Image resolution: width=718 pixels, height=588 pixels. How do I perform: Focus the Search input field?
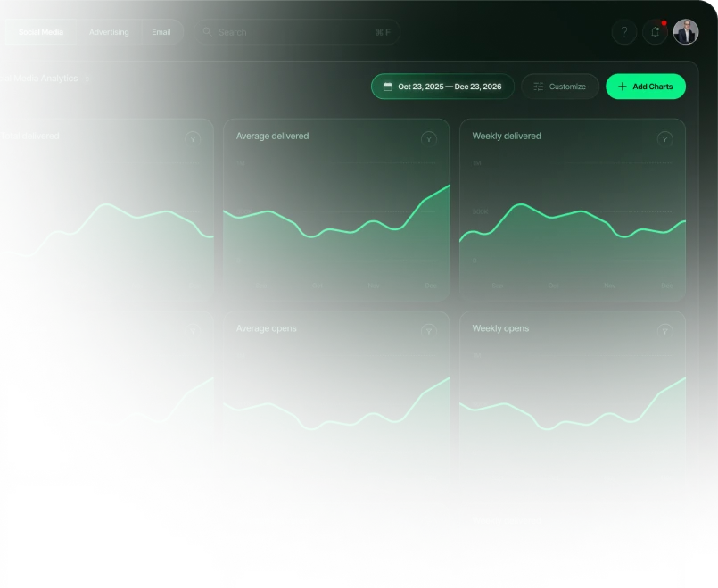coord(297,32)
